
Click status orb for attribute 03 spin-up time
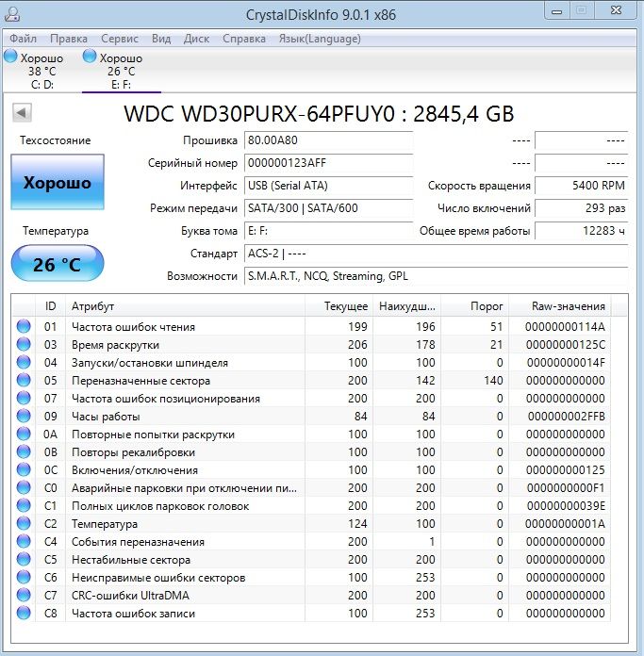pos(24,344)
